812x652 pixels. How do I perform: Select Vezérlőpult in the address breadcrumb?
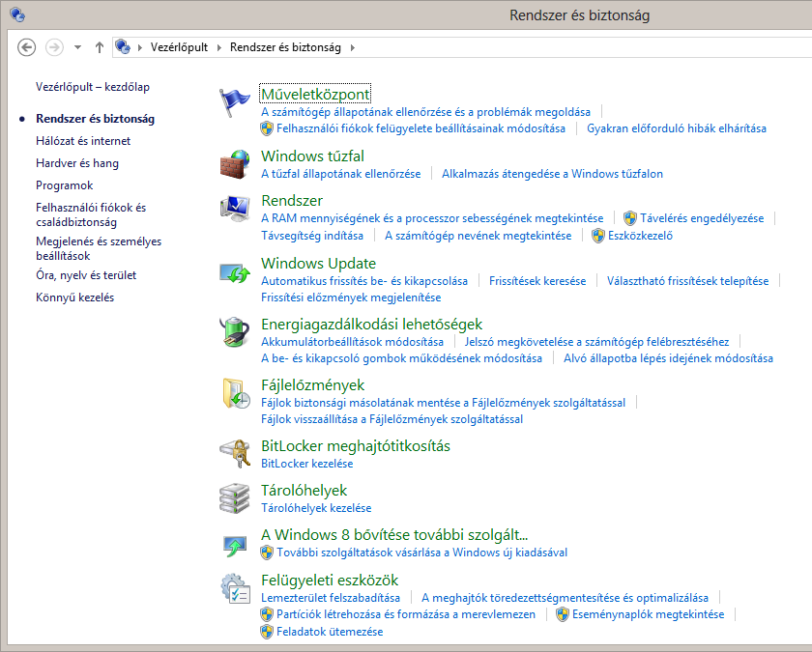(179, 47)
